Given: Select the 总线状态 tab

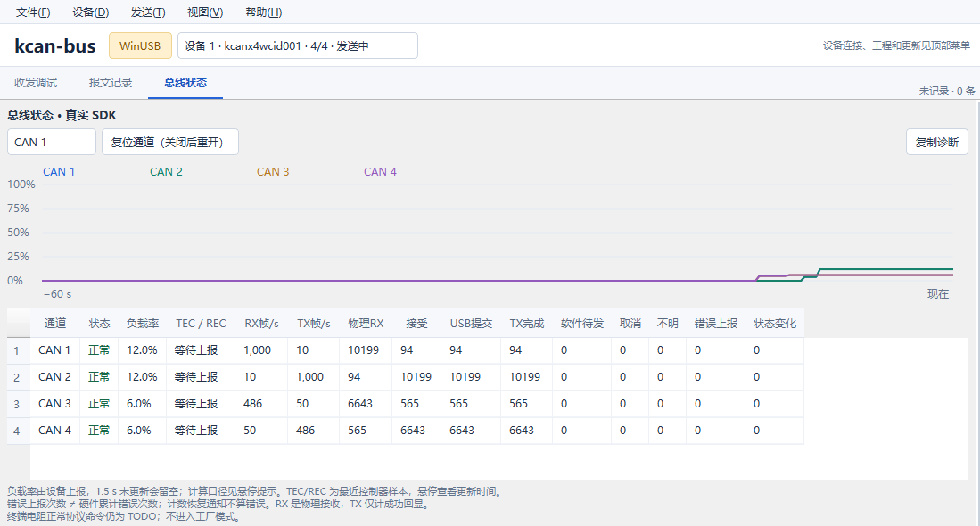Looking at the screenshot, I should click(185, 82).
